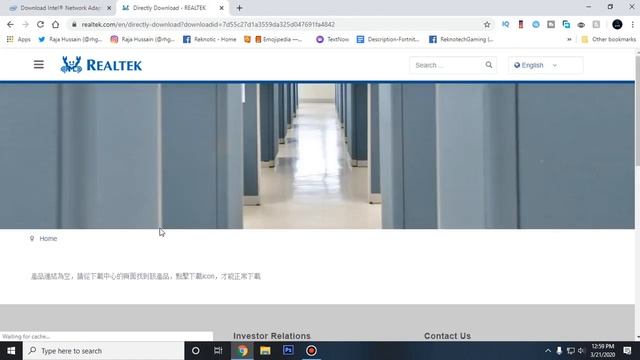Click the volume speaker tray icon
Image resolution: width=640 pixels, height=360 pixels.
(x=581, y=351)
